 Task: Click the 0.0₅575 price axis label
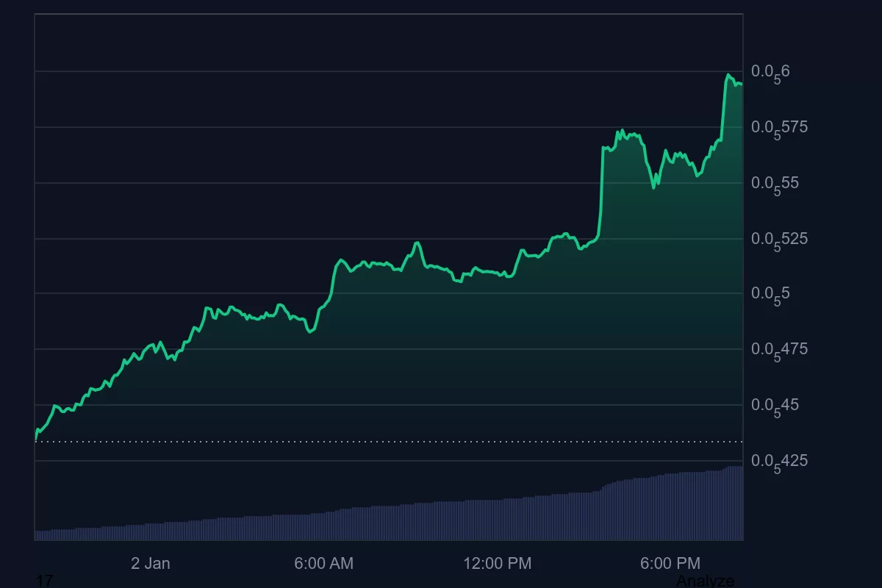click(x=779, y=128)
